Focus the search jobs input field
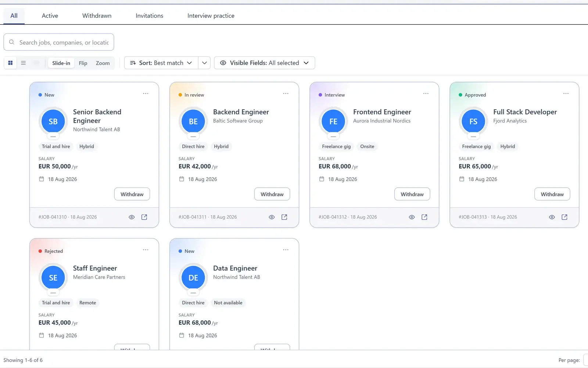Viewport: 588px width, 368px height. click(59, 42)
